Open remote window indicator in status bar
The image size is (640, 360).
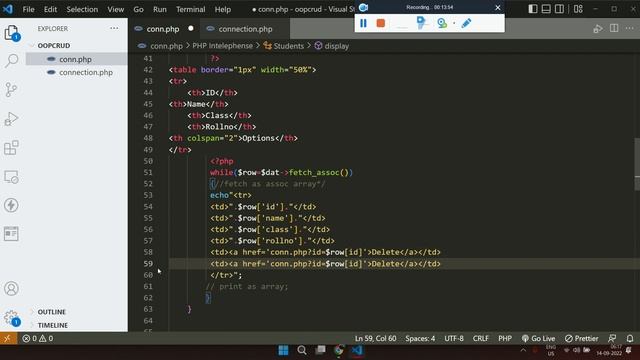tap(8, 338)
